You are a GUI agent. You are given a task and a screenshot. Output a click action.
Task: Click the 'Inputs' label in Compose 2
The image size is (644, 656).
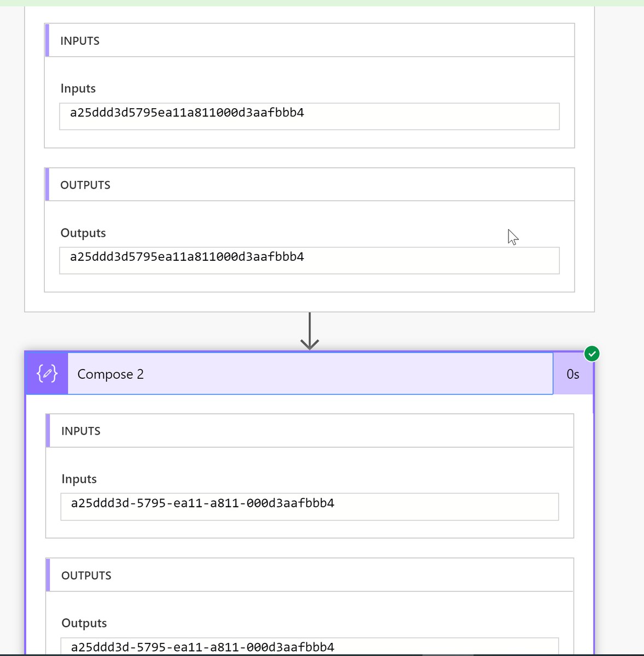click(x=79, y=479)
